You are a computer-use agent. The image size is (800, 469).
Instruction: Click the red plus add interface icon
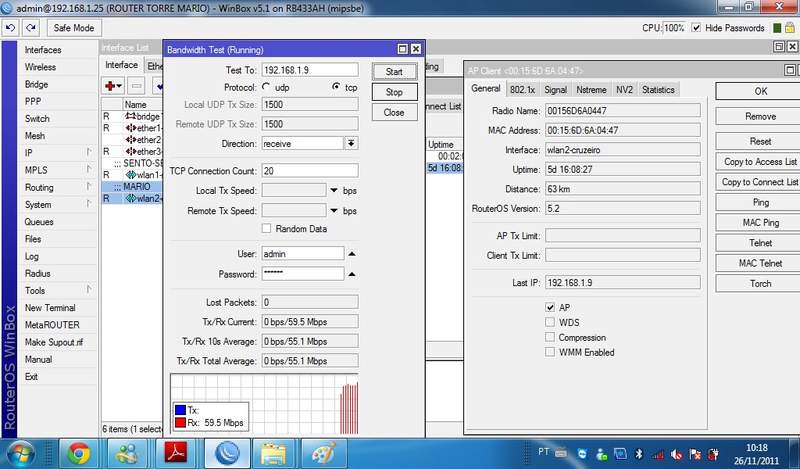coord(113,86)
